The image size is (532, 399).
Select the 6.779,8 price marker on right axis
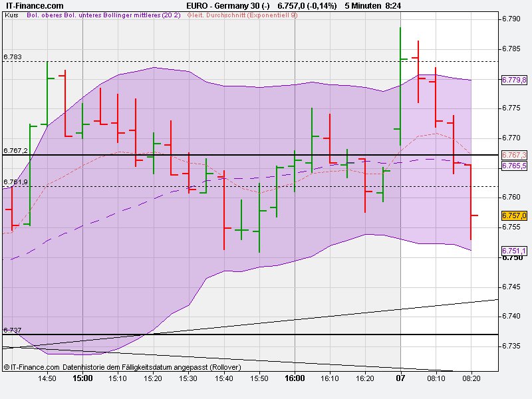coord(513,81)
